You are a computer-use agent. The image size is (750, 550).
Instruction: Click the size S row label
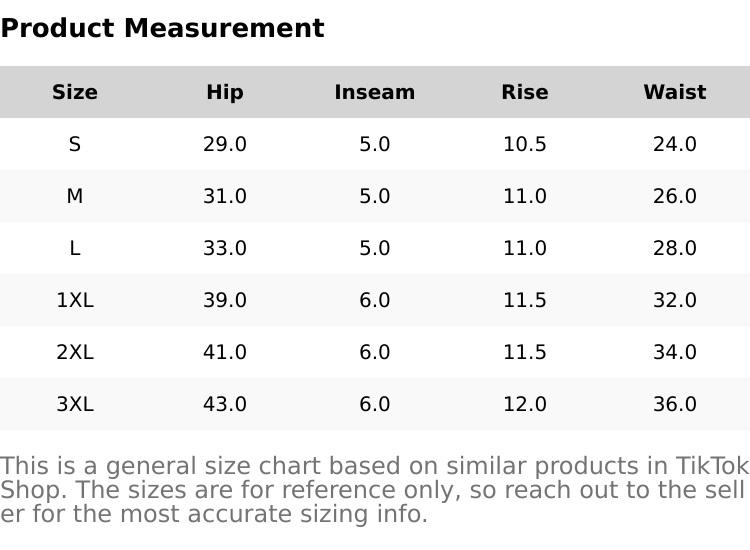pos(75,144)
